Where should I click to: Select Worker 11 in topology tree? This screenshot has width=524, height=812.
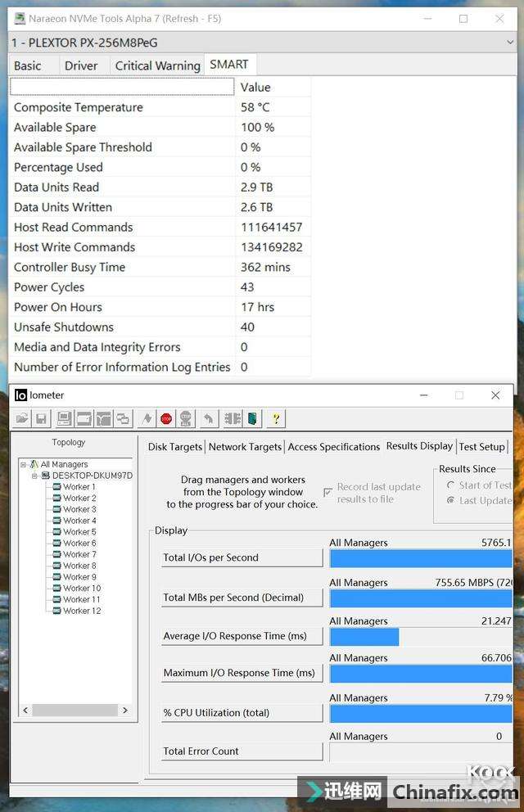[77, 600]
